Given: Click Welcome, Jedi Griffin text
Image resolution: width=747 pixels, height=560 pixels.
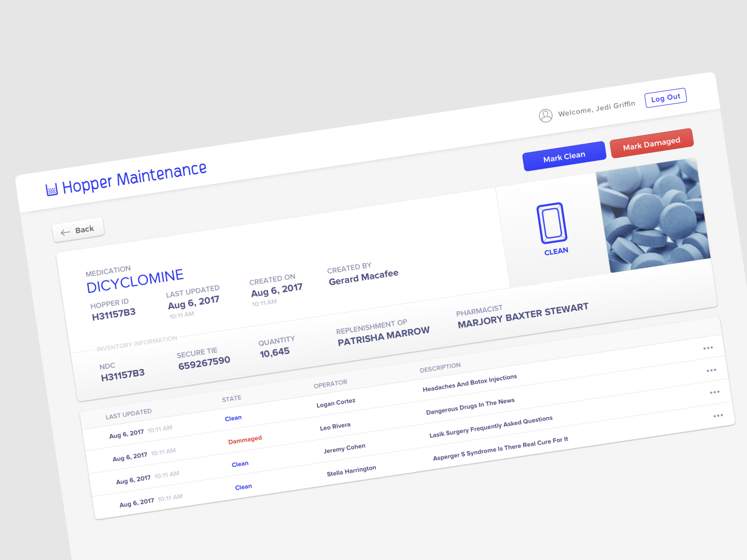Looking at the screenshot, I should [596, 108].
